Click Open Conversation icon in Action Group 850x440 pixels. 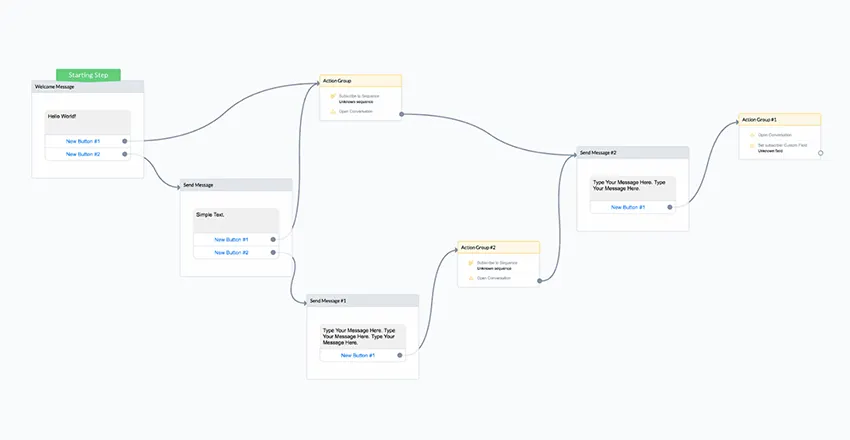point(332,111)
